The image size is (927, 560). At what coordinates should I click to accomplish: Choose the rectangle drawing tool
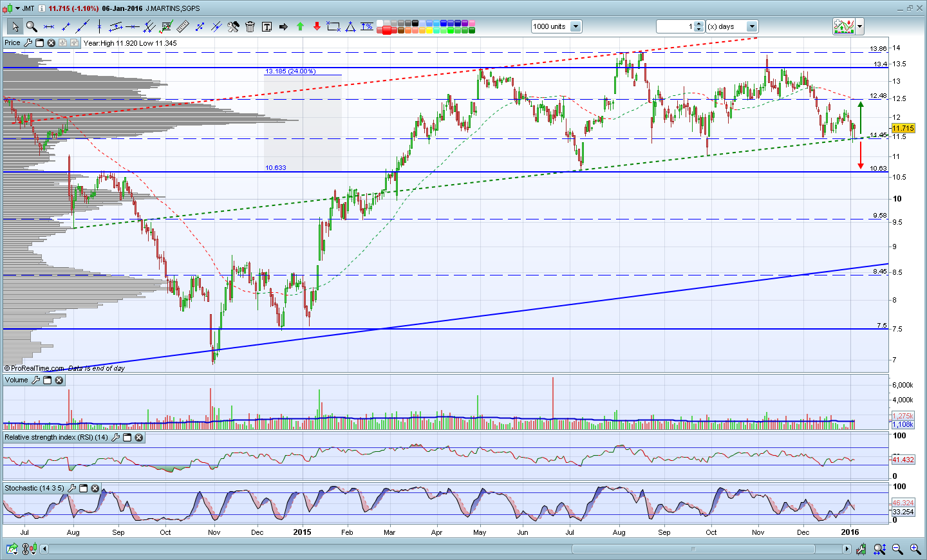pos(333,26)
